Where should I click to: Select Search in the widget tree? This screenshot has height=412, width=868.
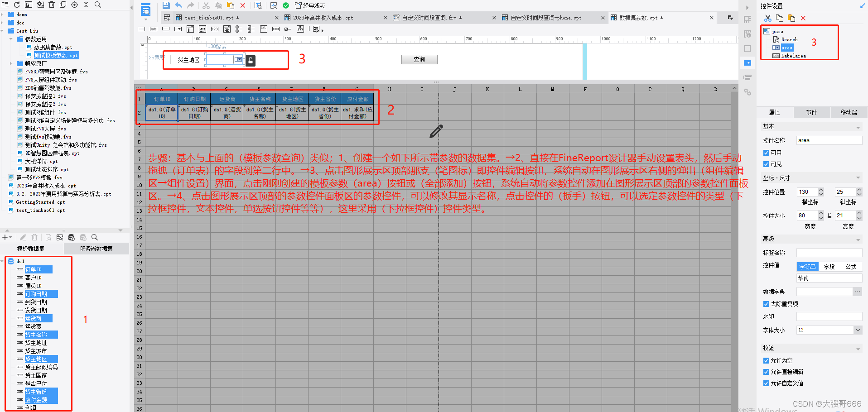pyautogui.click(x=789, y=39)
